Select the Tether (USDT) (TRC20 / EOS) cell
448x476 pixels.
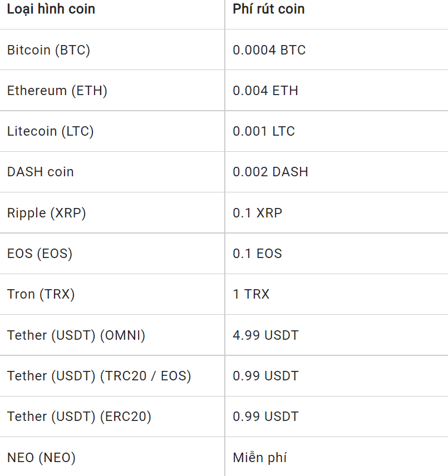99,376
